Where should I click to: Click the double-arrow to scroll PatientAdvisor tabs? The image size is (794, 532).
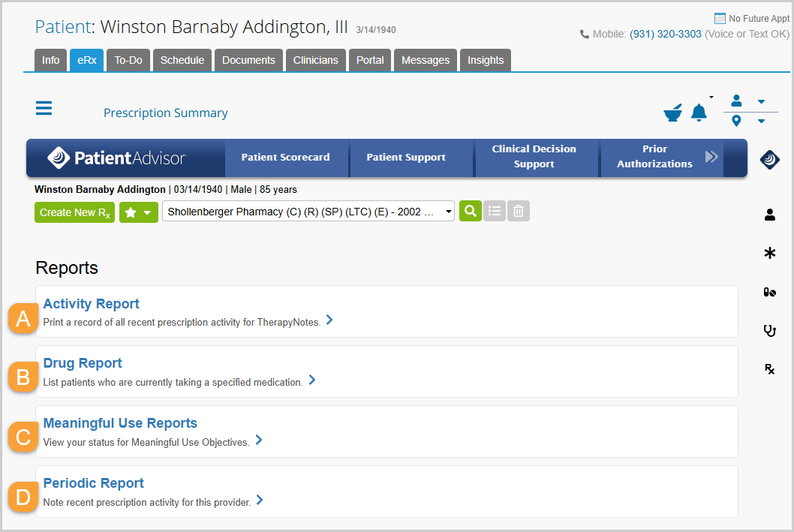click(711, 156)
